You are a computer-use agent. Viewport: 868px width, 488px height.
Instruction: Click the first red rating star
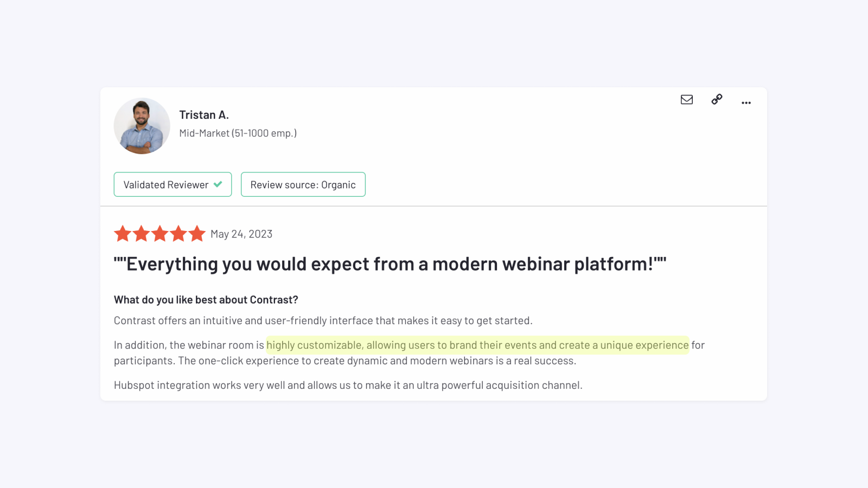(123, 234)
